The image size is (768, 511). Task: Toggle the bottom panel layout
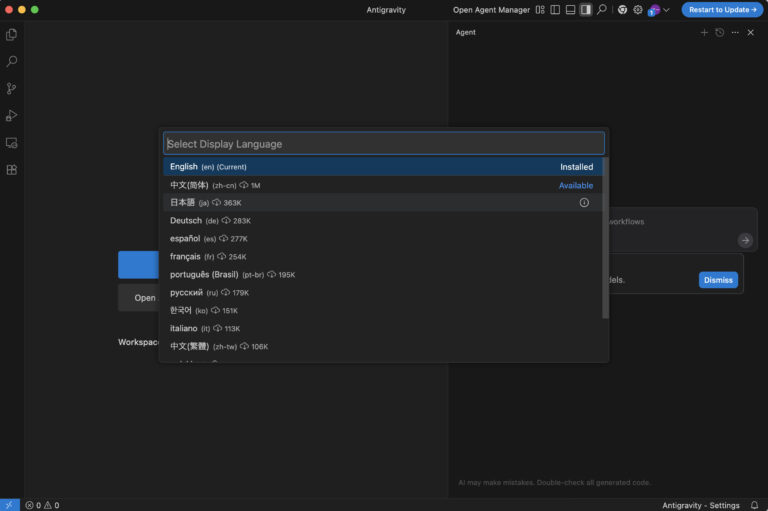[x=570, y=10]
